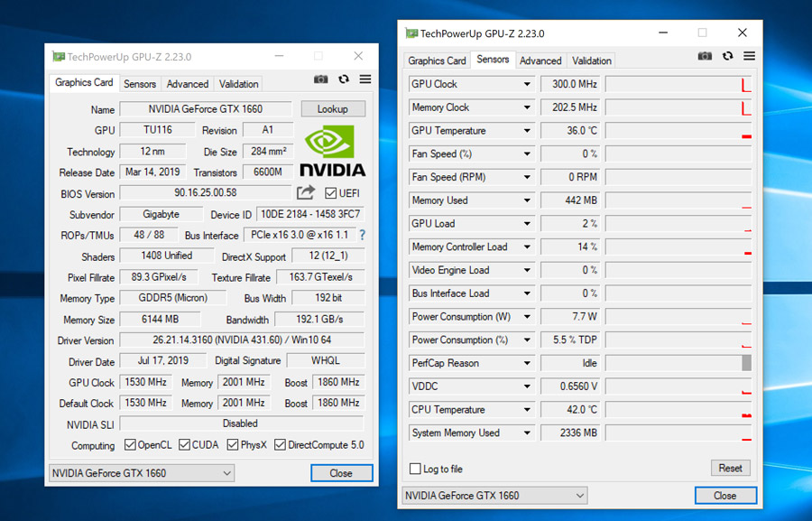Switch to Sensors tab in left window
Screen dimensions: 812x521
pyautogui.click(x=139, y=84)
